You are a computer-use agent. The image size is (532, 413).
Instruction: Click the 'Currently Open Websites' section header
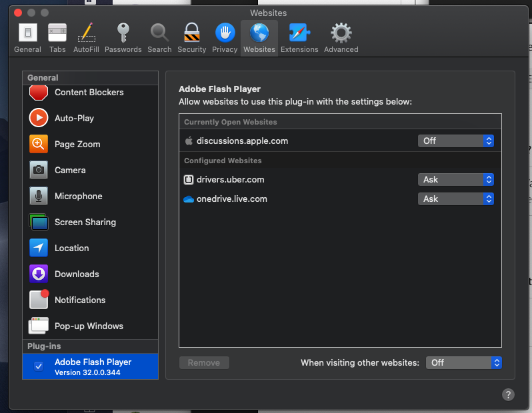(231, 122)
